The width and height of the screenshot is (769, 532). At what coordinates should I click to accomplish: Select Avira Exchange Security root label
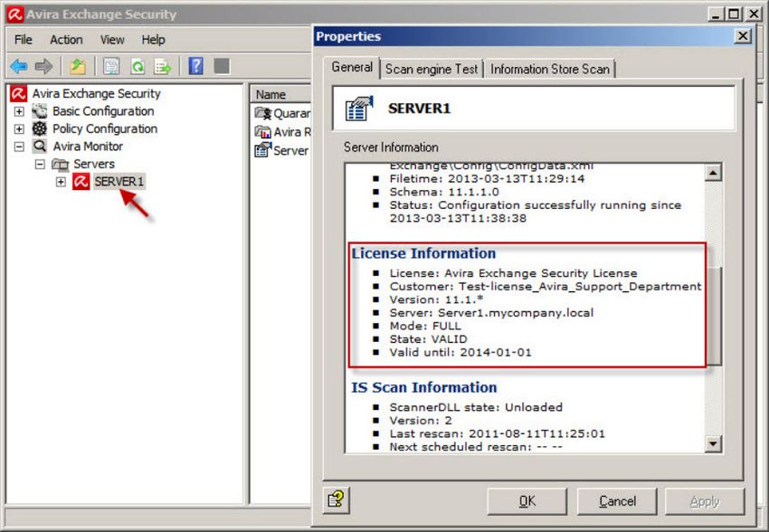click(x=96, y=93)
